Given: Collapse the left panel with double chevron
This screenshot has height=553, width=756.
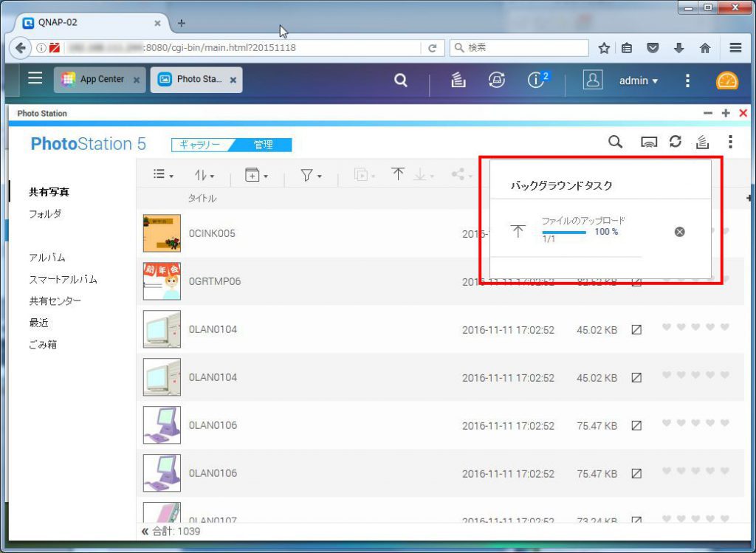Looking at the screenshot, I should (x=145, y=532).
